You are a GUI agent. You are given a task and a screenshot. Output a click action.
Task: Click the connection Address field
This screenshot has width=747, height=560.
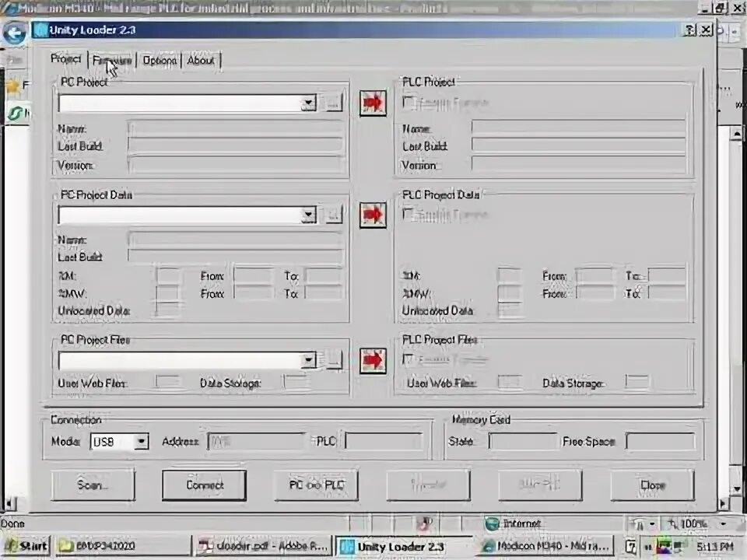click(256, 442)
